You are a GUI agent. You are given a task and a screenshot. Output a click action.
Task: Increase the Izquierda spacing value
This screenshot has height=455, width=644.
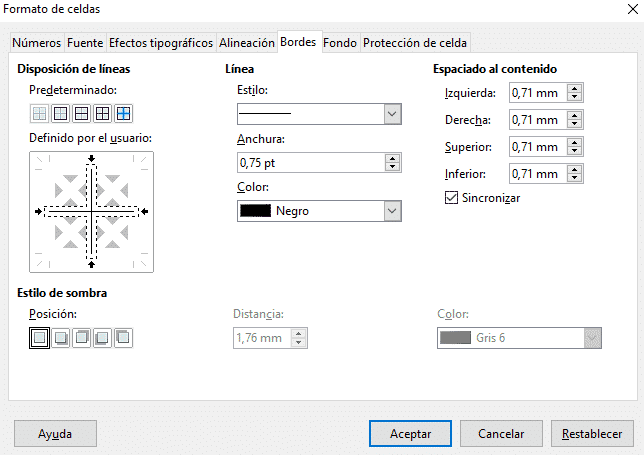click(x=575, y=89)
